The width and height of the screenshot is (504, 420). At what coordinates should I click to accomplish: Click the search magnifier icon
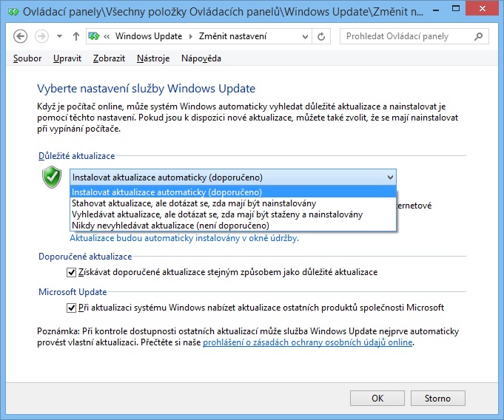478,36
